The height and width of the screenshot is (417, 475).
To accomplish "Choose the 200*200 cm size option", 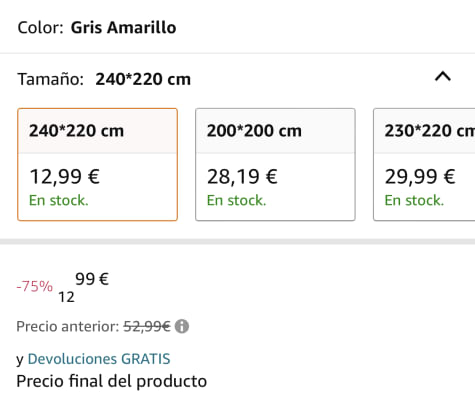I will click(275, 164).
